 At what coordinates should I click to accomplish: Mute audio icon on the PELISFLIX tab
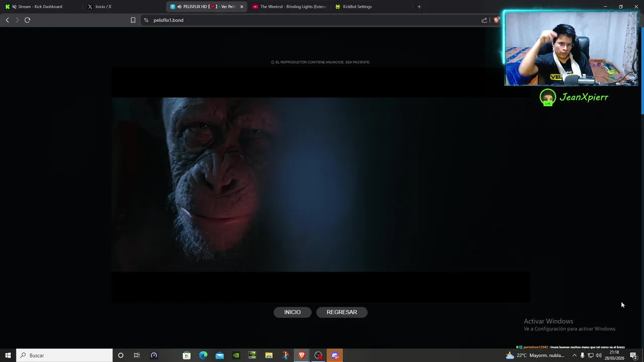180,7
